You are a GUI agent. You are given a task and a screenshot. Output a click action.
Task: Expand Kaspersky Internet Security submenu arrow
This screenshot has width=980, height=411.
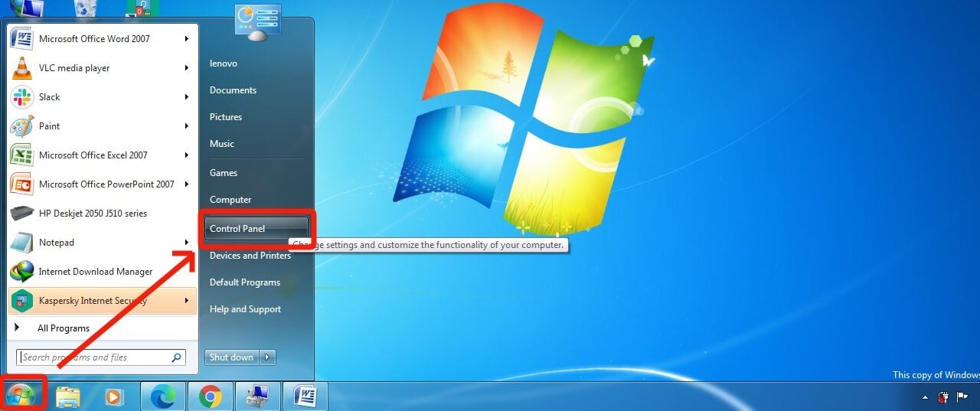187,300
